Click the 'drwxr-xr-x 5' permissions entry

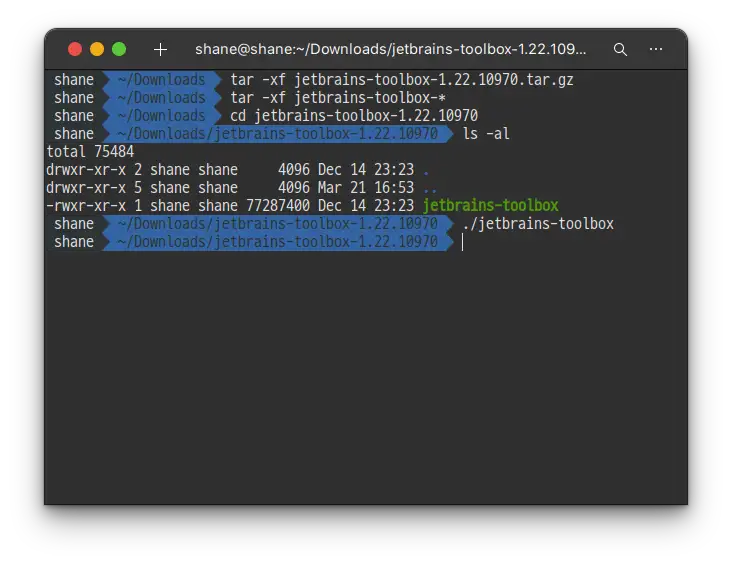[94, 188]
